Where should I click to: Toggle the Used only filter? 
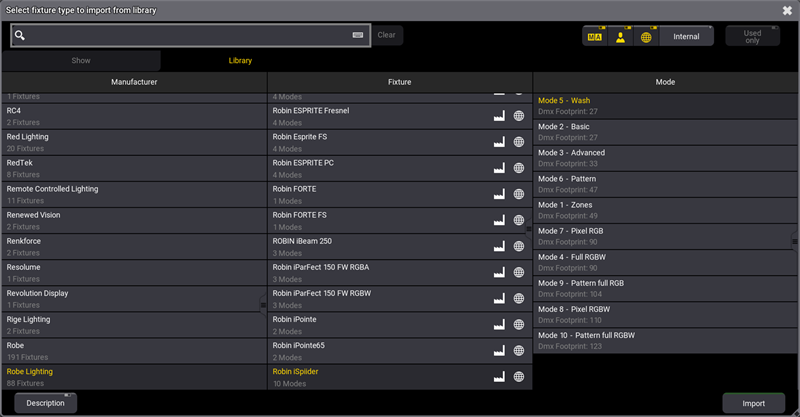pyautogui.click(x=752, y=36)
